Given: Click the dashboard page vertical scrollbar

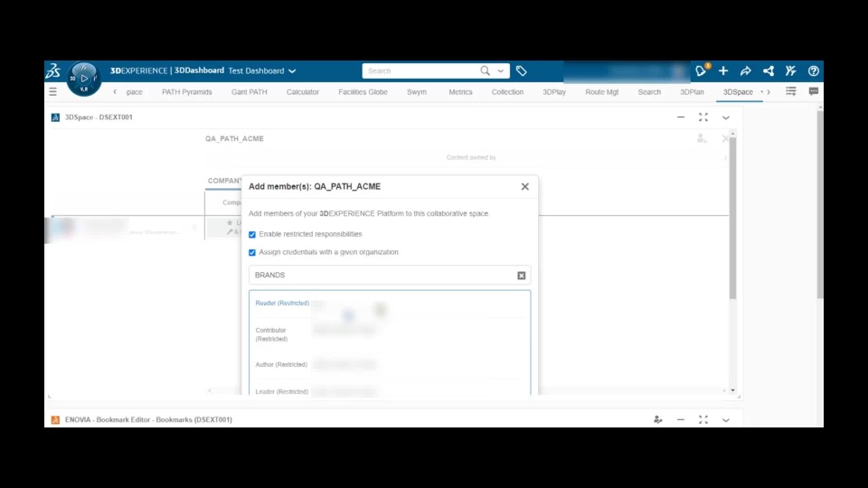Looking at the screenshot, I should tap(820, 205).
